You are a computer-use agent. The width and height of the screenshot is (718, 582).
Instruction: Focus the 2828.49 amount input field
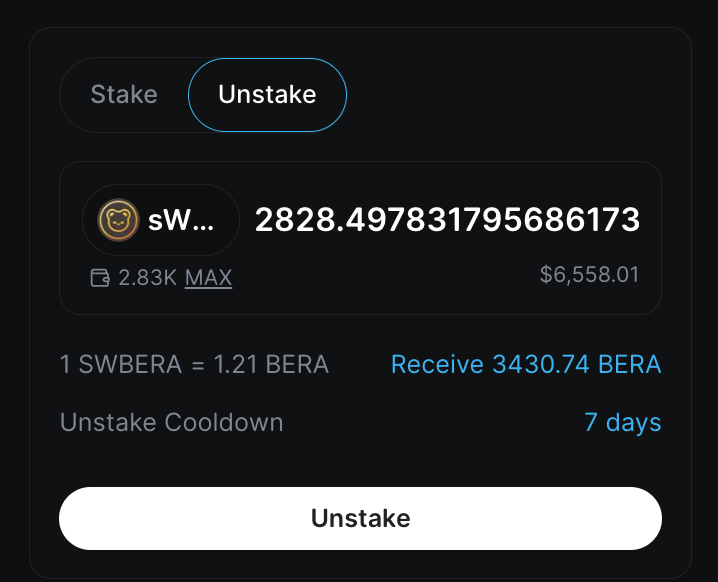click(447, 220)
